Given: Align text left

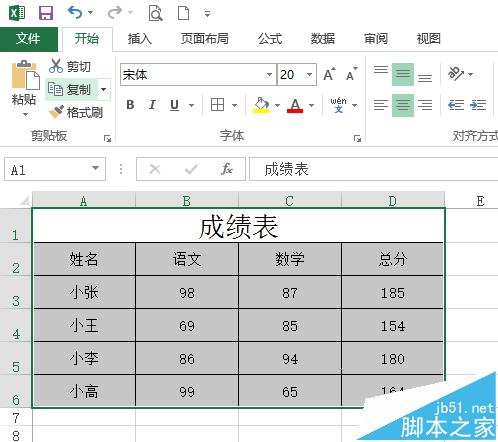Looking at the screenshot, I should coord(381,105).
